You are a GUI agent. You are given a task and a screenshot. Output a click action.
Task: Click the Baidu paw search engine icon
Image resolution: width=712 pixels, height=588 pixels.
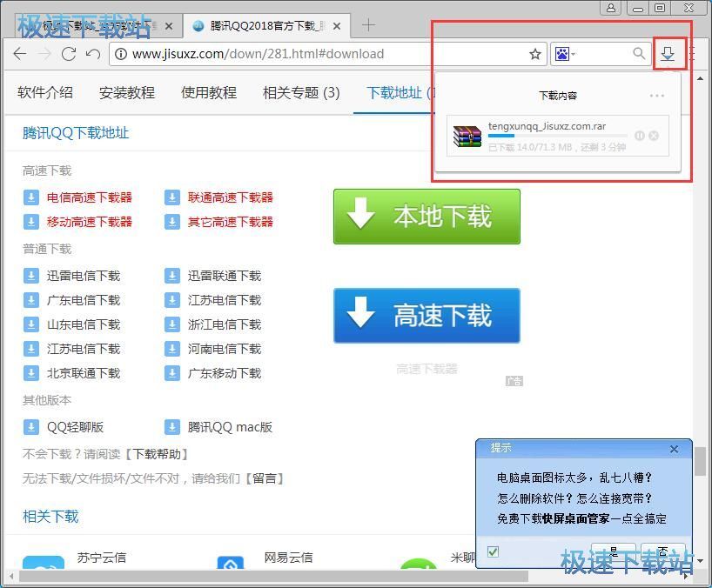561,54
